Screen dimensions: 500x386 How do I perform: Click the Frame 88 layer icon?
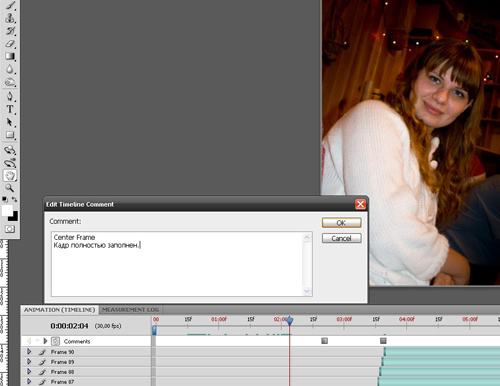(42, 372)
